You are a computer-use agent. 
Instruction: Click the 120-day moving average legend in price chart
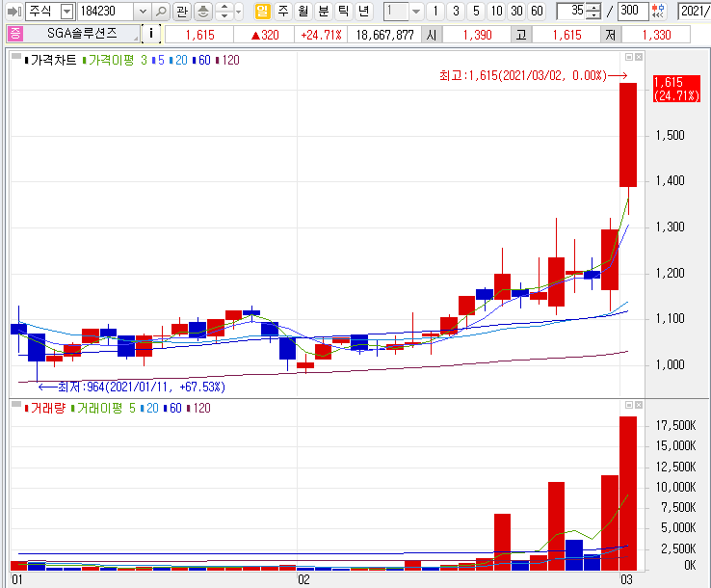[227, 61]
